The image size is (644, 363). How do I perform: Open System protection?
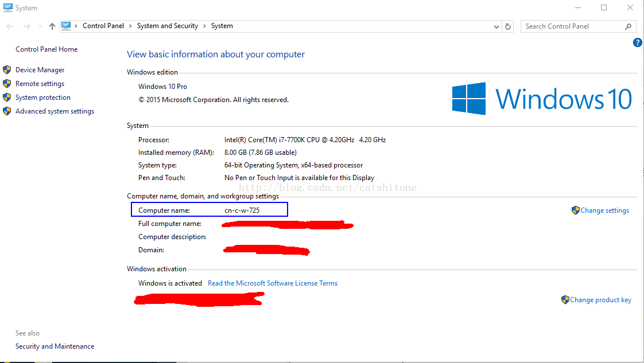(x=43, y=97)
